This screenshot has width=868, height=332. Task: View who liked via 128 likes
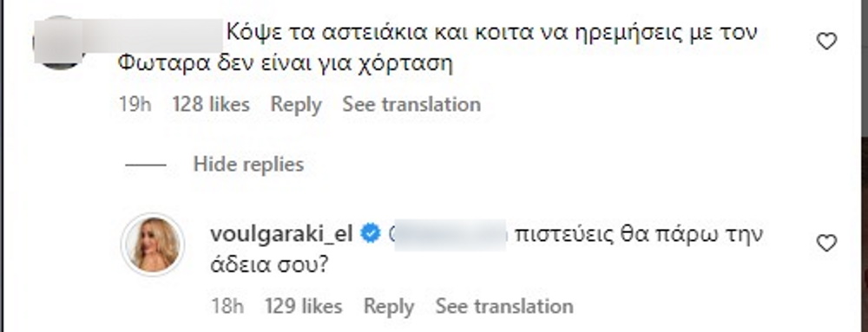click(x=211, y=104)
